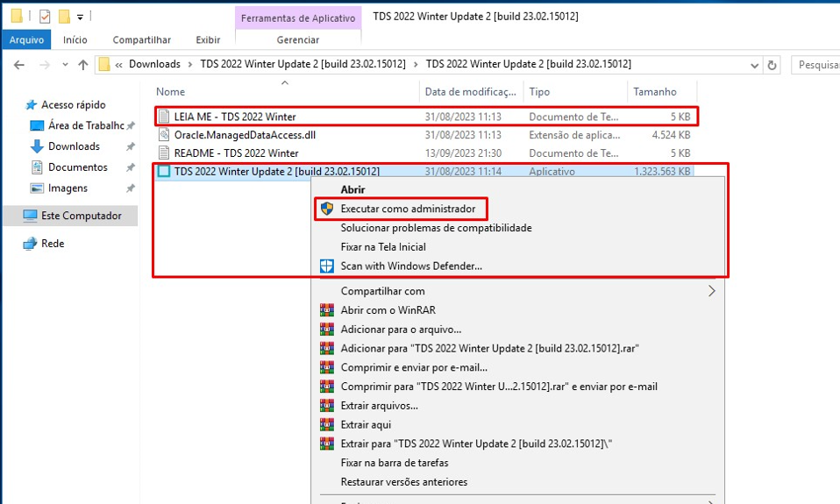840x504 pixels.
Task: Click Downloads in the address path
Action: [x=154, y=64]
